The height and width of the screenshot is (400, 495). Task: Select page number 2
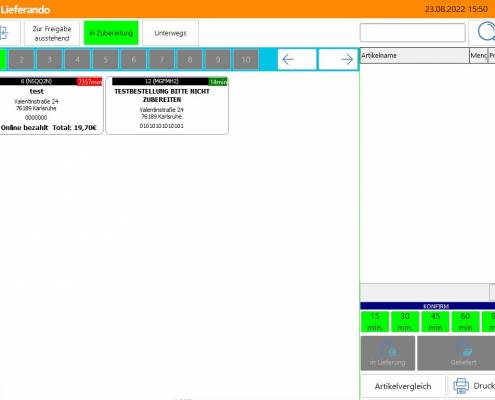tap(21, 60)
